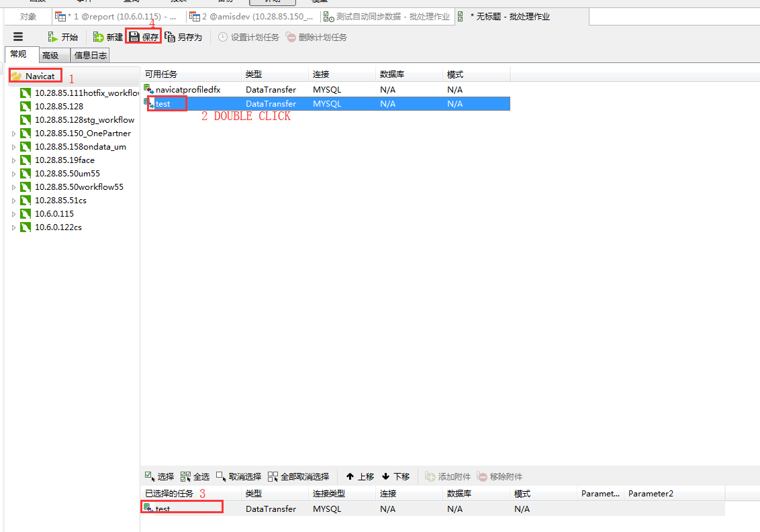This screenshot has width=760, height=532.
Task: Click the 类型 column header in available tasks
Action: tap(275, 74)
